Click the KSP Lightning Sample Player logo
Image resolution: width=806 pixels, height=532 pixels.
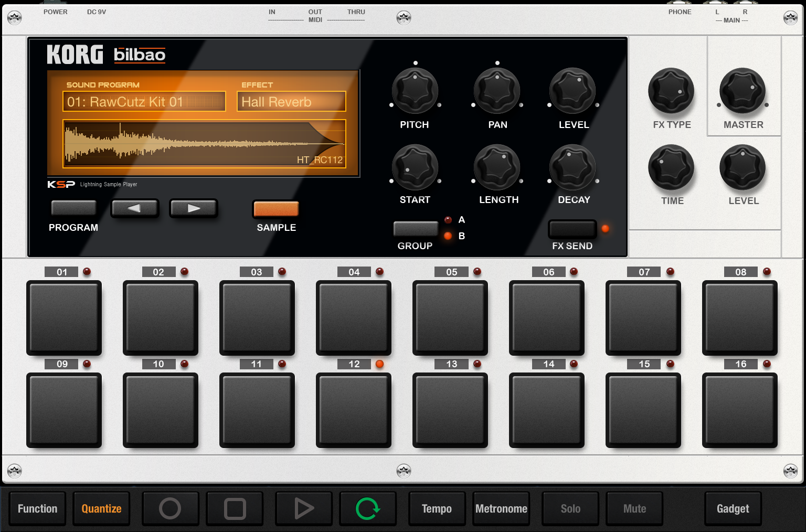coord(92,184)
